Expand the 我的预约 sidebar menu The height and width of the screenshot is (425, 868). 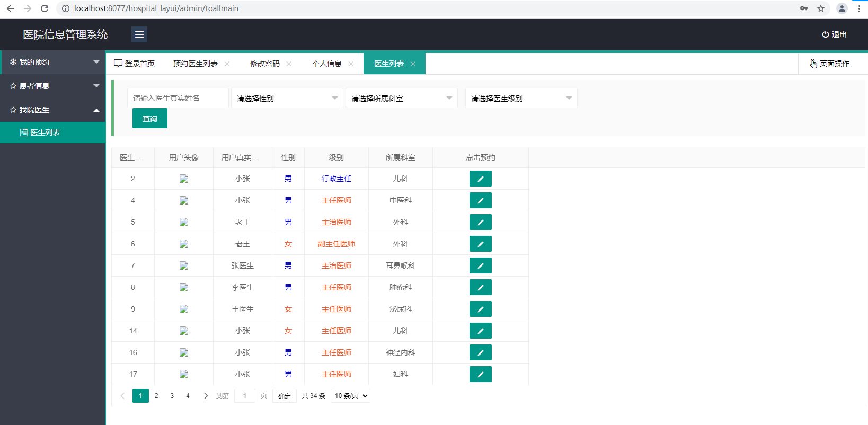point(52,62)
